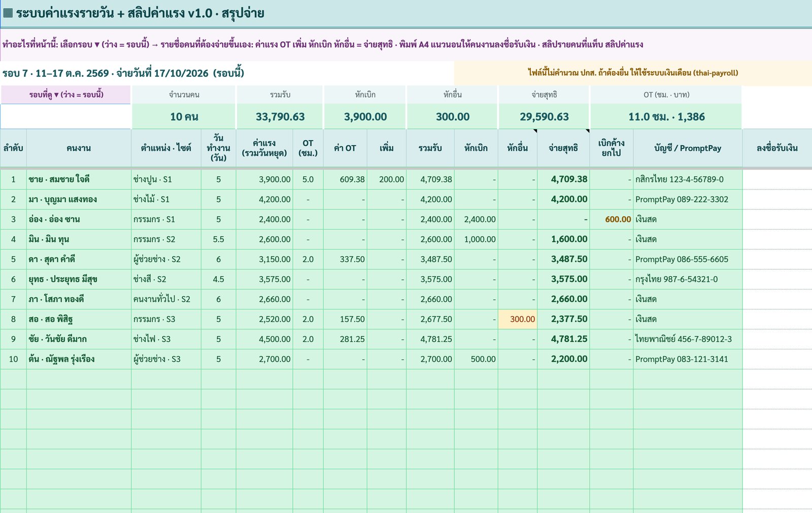Select bonus 200.00 in เพิ่ม column
812x513 pixels.
(387, 179)
